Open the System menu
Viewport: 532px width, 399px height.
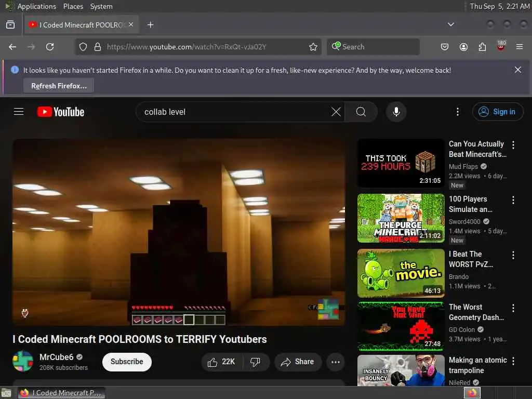[101, 6]
